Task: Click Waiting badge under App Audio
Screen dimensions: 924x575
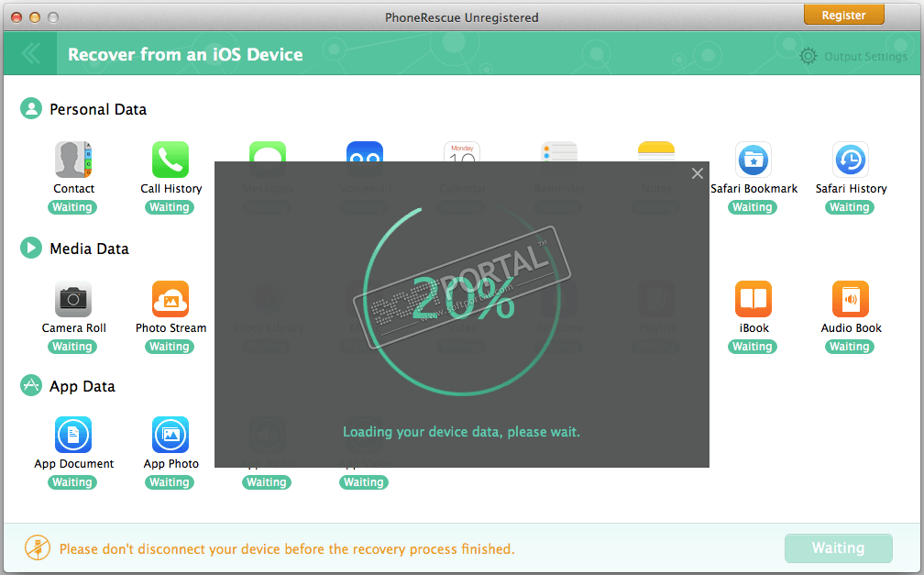Action: [267, 481]
